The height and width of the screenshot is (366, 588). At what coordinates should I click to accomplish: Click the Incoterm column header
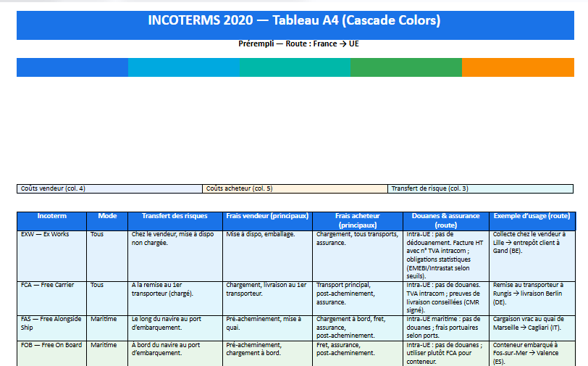pos(51,216)
